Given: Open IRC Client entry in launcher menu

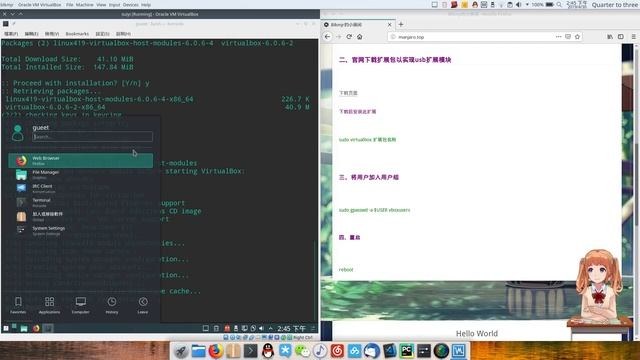Looking at the screenshot, I should (x=80, y=189).
